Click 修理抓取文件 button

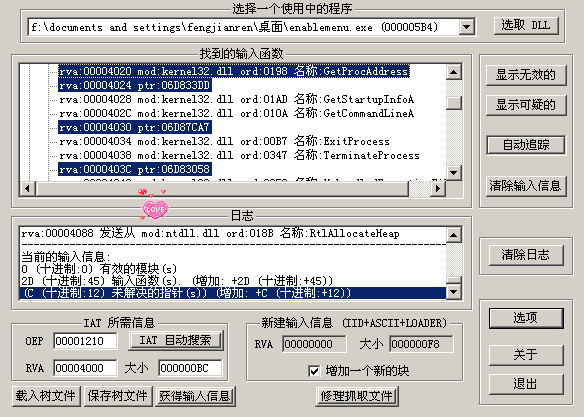tap(357, 396)
